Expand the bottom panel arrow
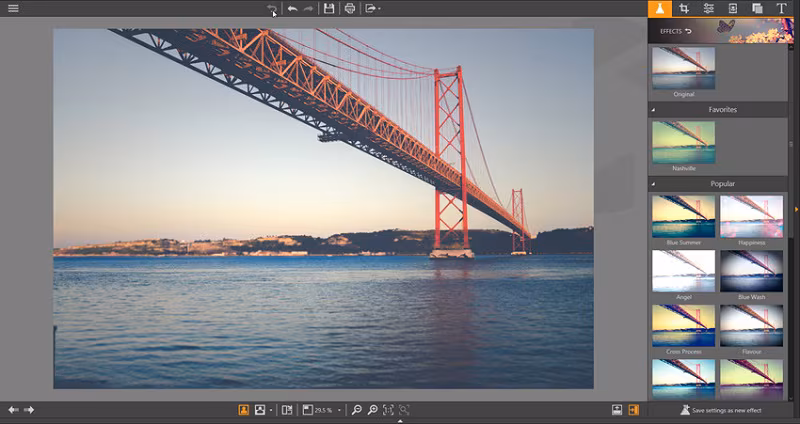 pyautogui.click(x=400, y=421)
